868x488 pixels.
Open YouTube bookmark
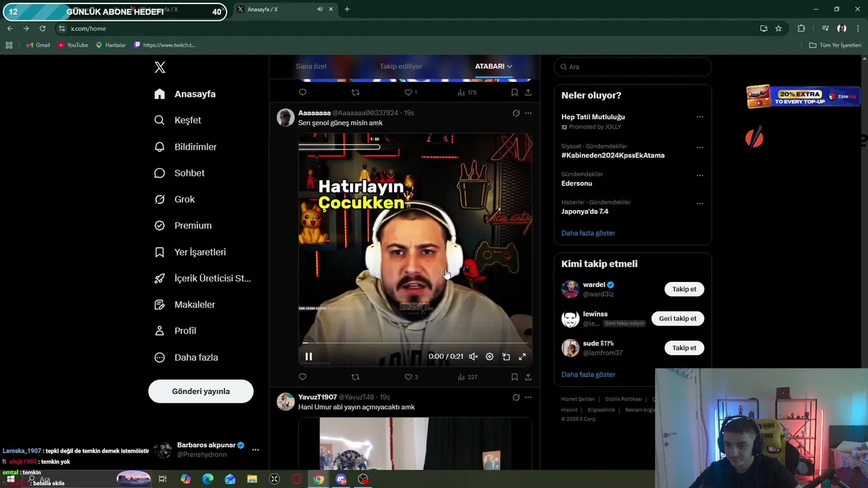click(73, 45)
